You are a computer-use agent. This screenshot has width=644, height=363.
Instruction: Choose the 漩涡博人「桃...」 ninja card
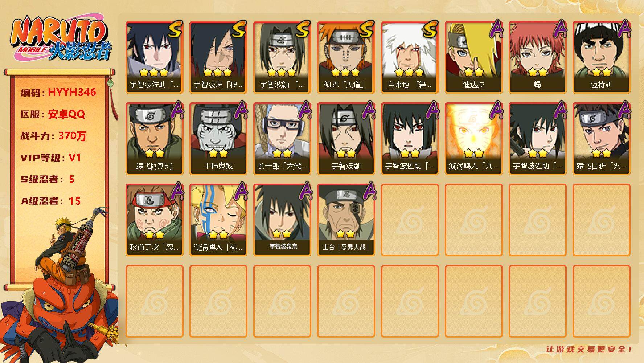218,220
